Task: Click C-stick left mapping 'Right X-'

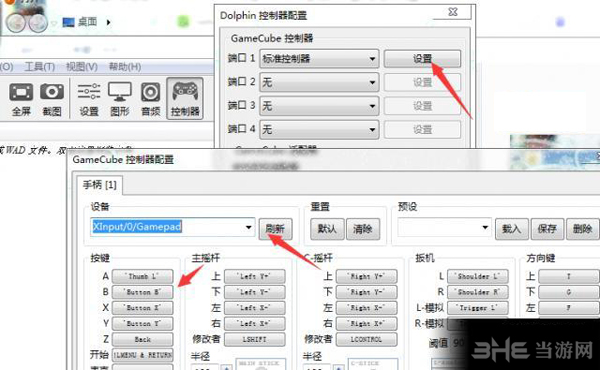Action: click(367, 308)
